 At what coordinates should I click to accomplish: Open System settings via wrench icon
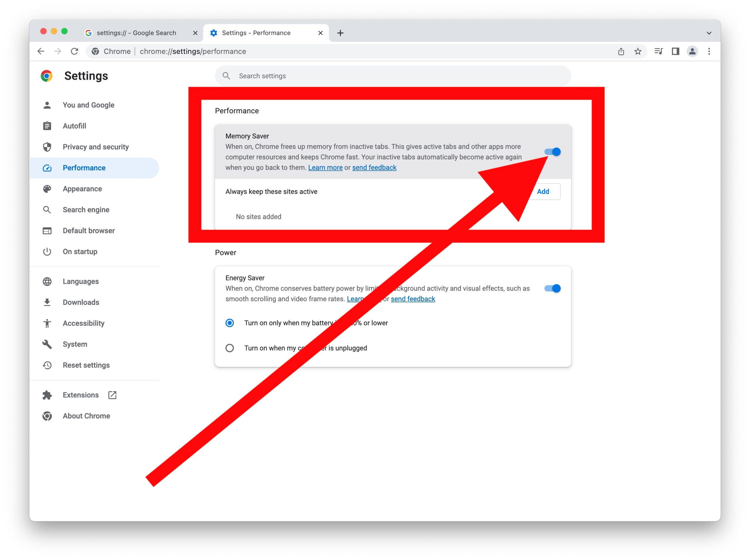pyautogui.click(x=47, y=344)
